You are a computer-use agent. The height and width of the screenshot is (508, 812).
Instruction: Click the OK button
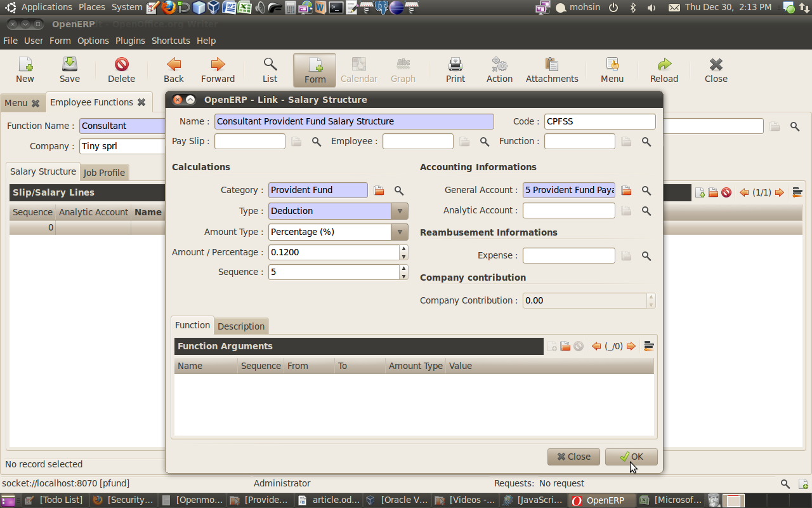631,457
